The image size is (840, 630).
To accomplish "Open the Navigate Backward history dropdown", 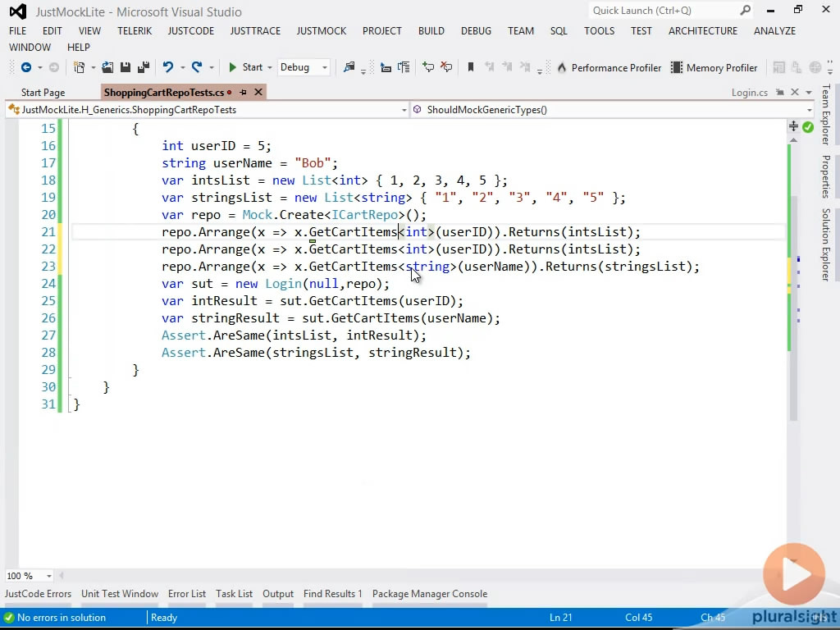I will tap(39, 68).
